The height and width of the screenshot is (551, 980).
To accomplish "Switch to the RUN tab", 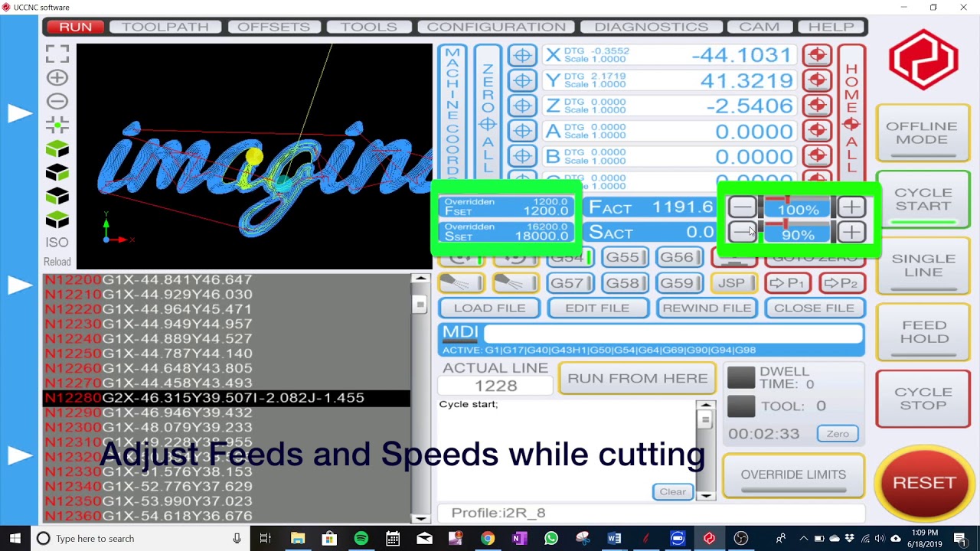I will (76, 27).
